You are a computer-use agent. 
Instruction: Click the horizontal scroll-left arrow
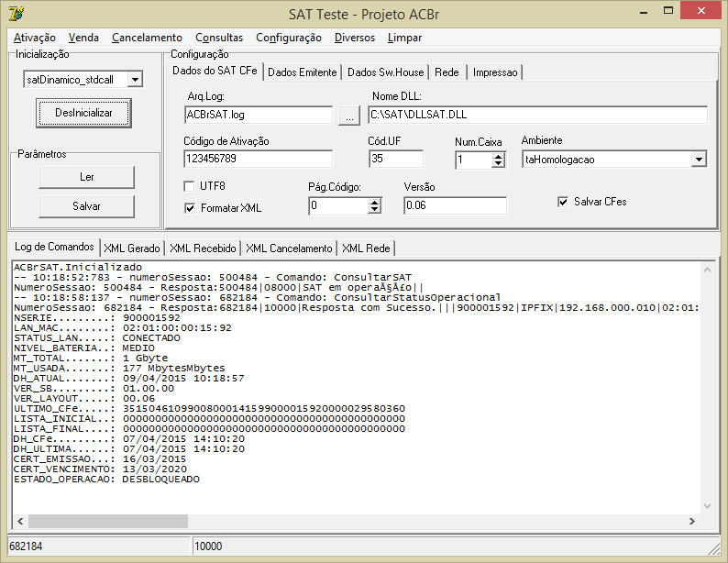pos(20,521)
